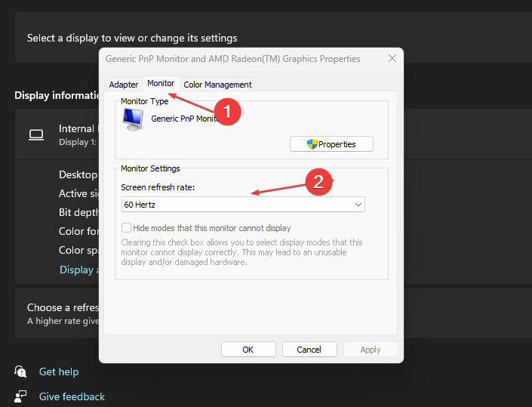Open Get help link in Settings
The width and height of the screenshot is (532, 407).
(x=59, y=372)
